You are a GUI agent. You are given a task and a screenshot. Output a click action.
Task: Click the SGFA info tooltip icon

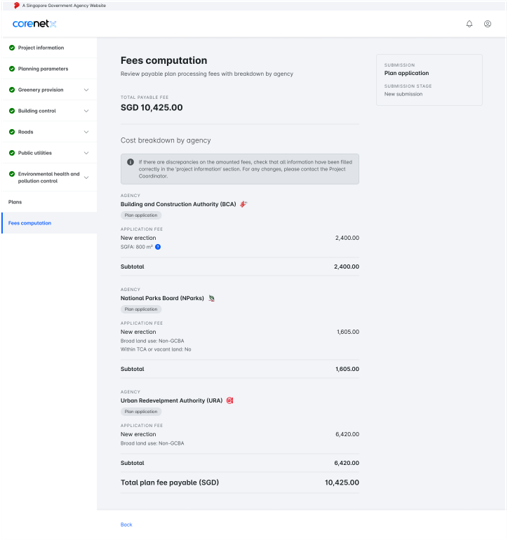click(x=158, y=247)
